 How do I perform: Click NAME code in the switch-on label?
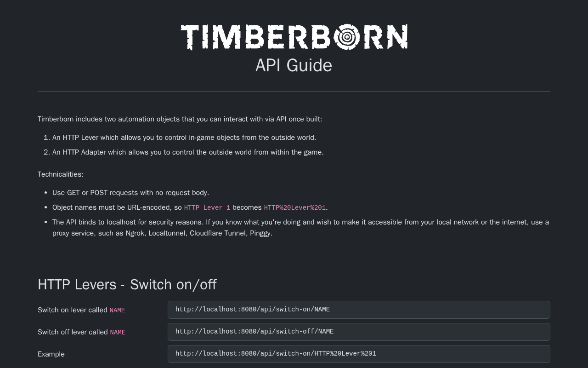(x=117, y=310)
